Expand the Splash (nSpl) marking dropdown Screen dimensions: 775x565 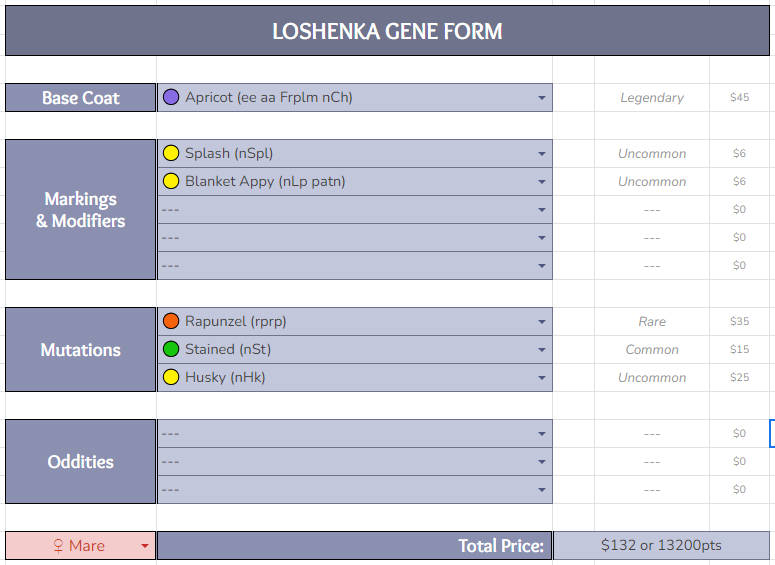click(542, 154)
